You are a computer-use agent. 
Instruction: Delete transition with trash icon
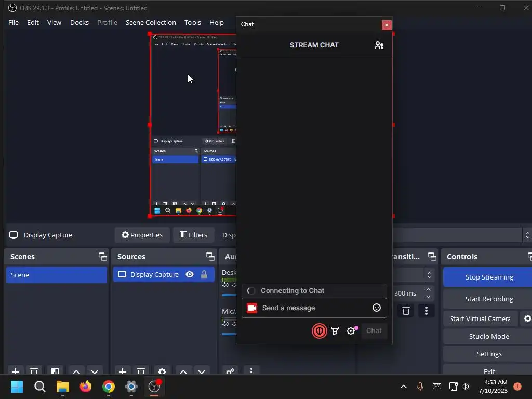[406, 311]
